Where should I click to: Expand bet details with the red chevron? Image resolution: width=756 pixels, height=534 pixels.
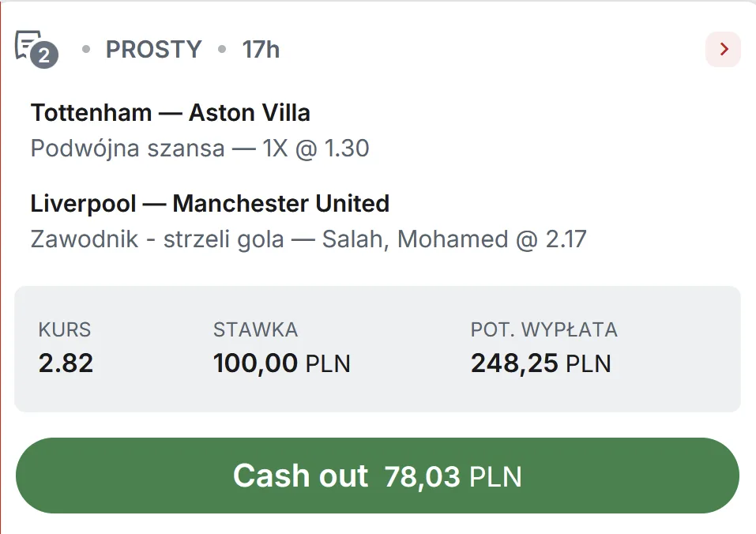tap(723, 50)
